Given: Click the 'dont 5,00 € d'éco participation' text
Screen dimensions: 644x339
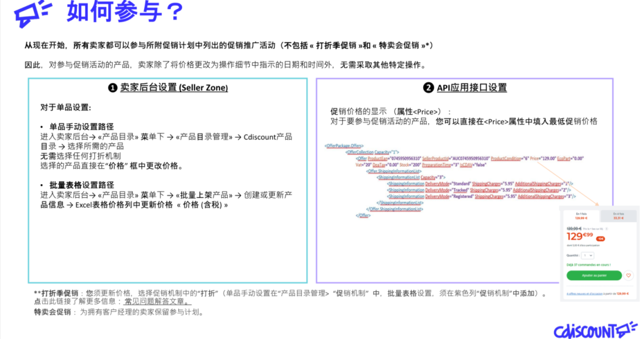Looking at the screenshot, I should [x=583, y=245].
